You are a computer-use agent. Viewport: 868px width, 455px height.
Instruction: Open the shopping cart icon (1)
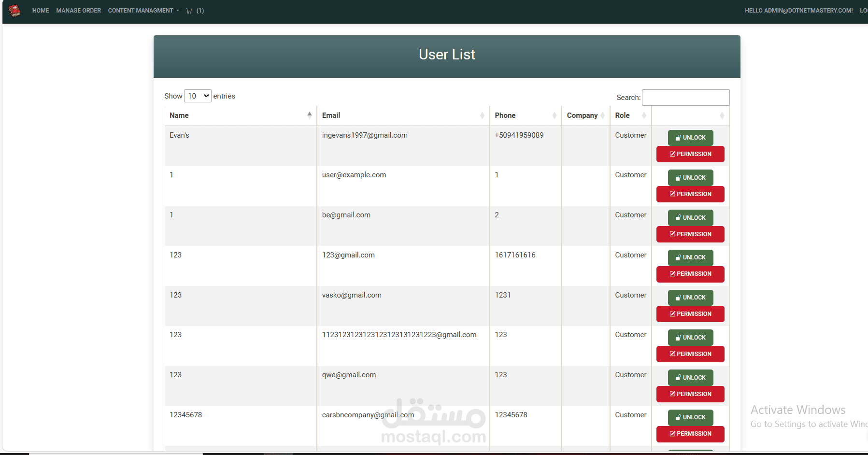[195, 11]
